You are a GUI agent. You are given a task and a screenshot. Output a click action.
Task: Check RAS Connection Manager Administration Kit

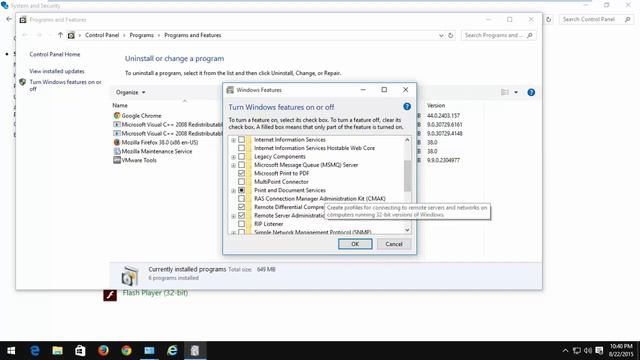(x=242, y=199)
